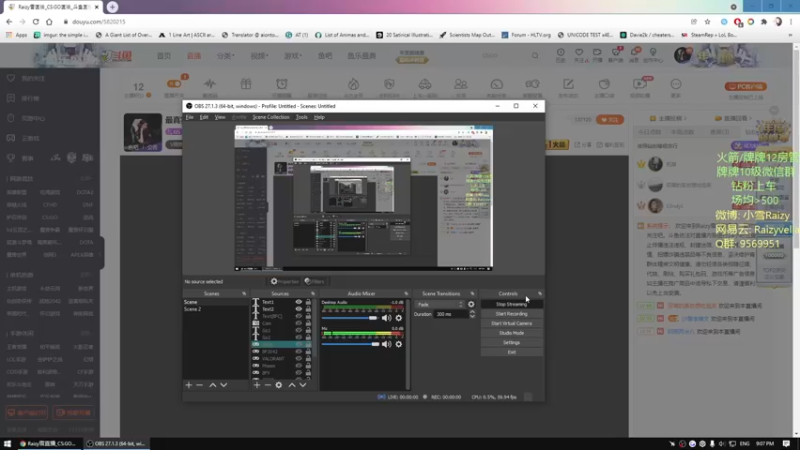Add a new source with the plus icon
The image size is (800, 450).
(257, 385)
